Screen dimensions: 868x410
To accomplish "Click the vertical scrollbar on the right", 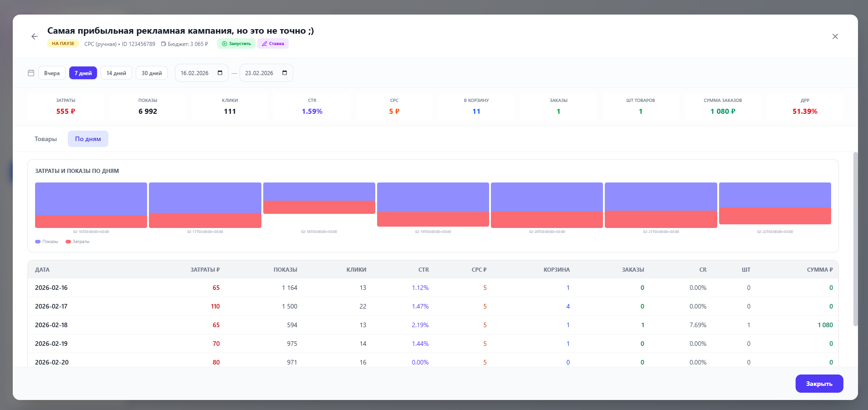I will click(x=855, y=239).
